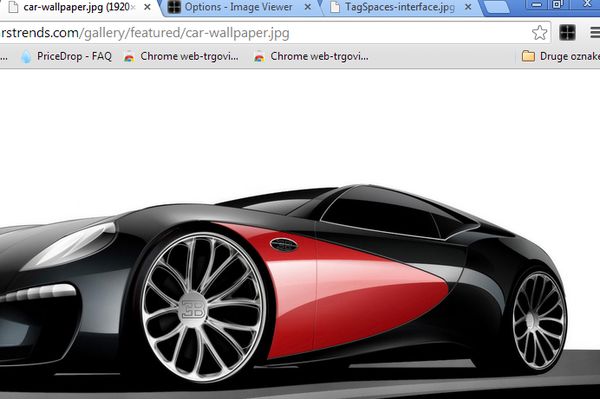
Task: Click the Druge oznake folder icon
Action: click(528, 57)
